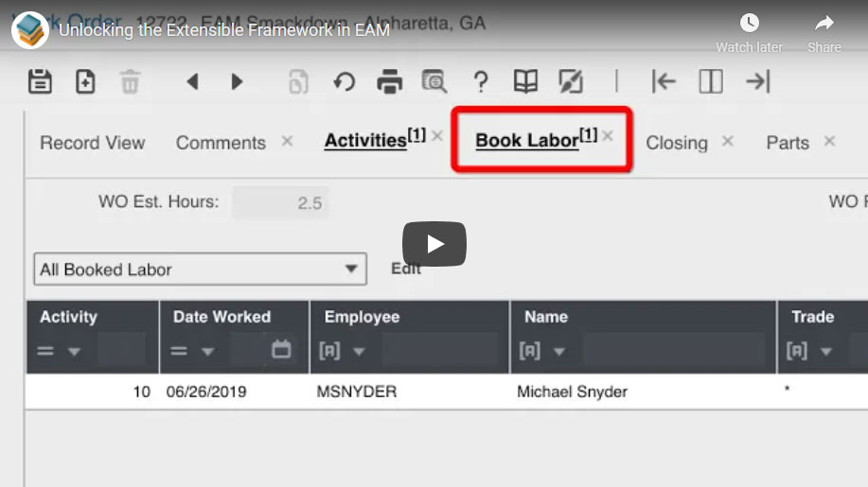Image resolution: width=868 pixels, height=487 pixels.
Task: Click the YouTube channel avatar icon
Action: point(30,30)
